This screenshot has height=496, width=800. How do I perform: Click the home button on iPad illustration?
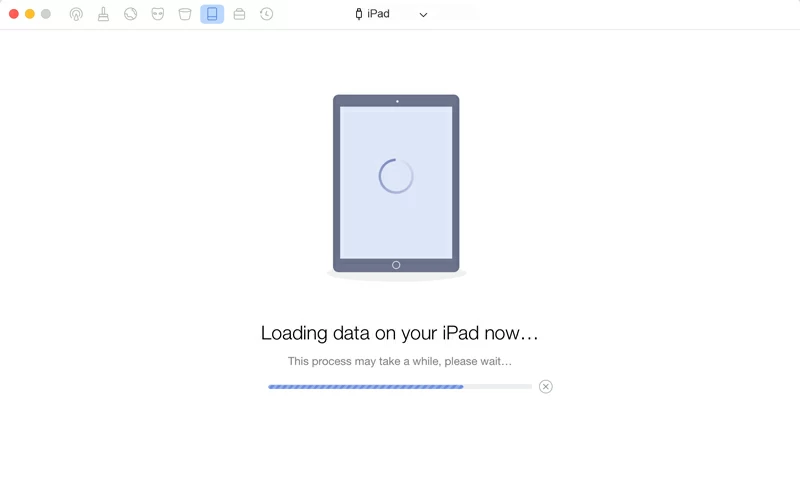pyautogui.click(x=396, y=265)
